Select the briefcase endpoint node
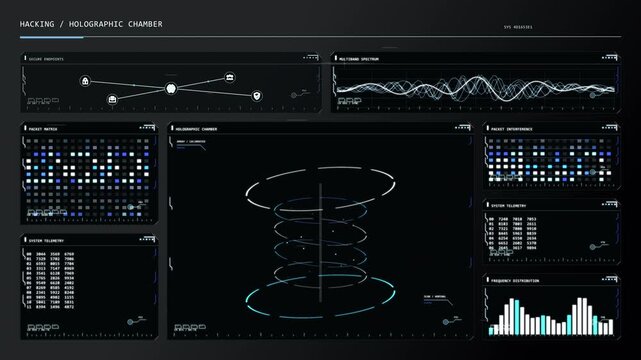 coord(112,99)
